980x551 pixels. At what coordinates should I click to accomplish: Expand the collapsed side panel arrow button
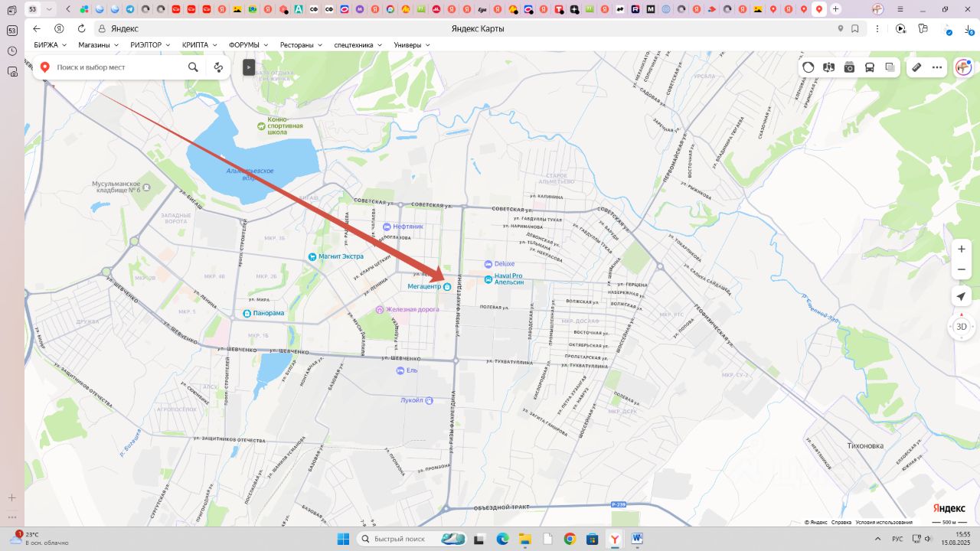[x=249, y=67]
